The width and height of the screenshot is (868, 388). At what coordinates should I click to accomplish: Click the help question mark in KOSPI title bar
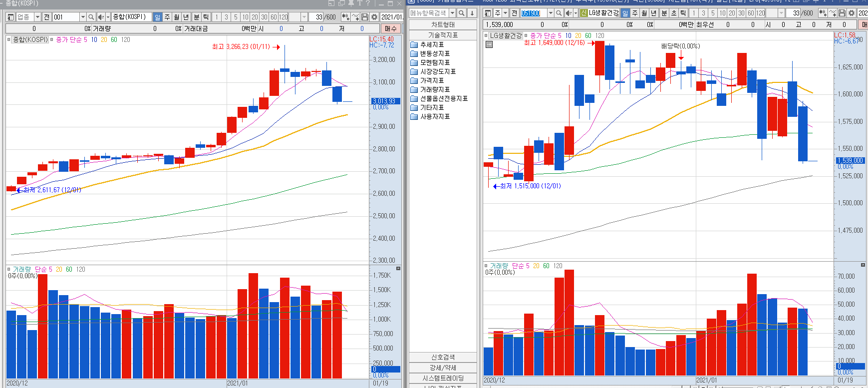coord(367,2)
